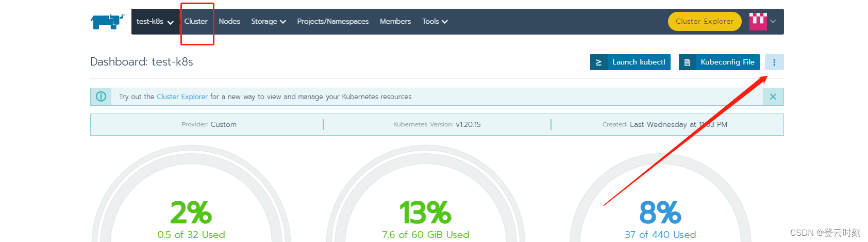Viewport: 868px width, 242px height.
Task: Click the 13% memory gauge value
Action: click(x=426, y=212)
